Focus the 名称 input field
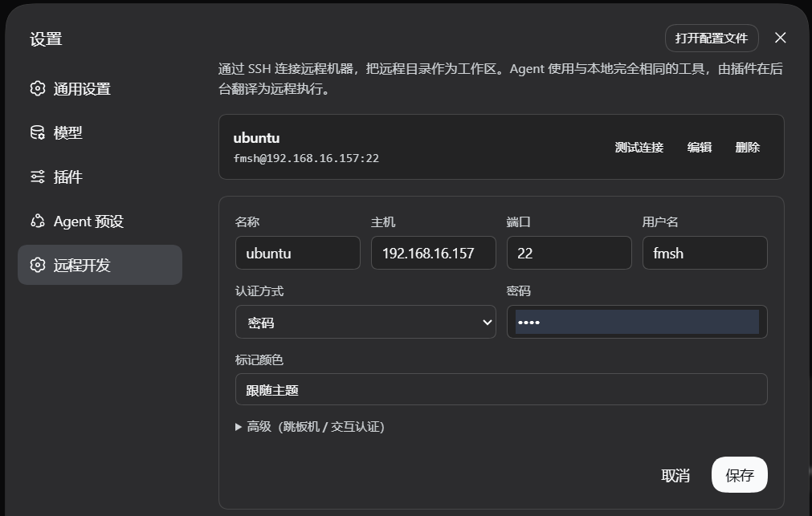This screenshot has width=812, height=516. pos(298,253)
